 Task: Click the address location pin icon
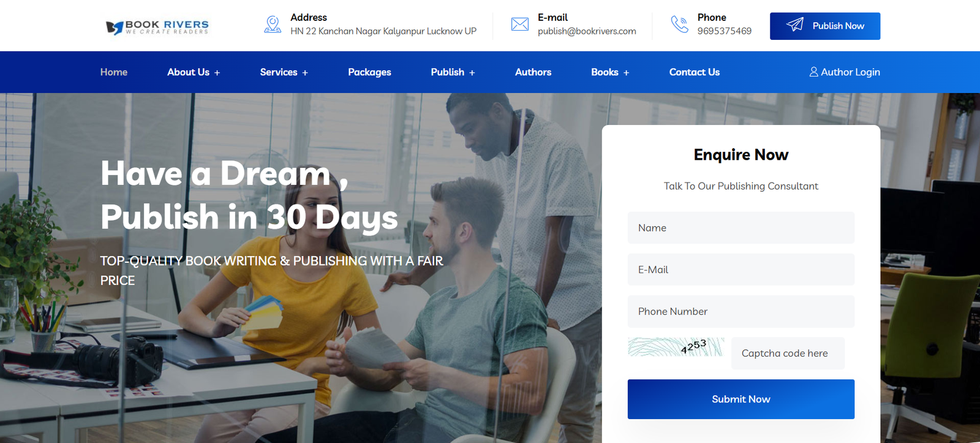273,25
